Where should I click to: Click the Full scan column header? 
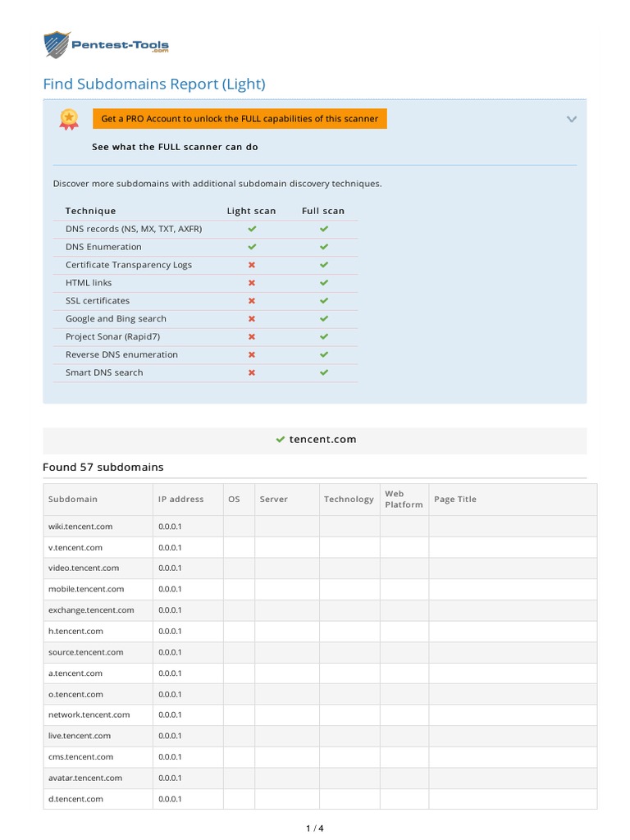[x=323, y=211]
